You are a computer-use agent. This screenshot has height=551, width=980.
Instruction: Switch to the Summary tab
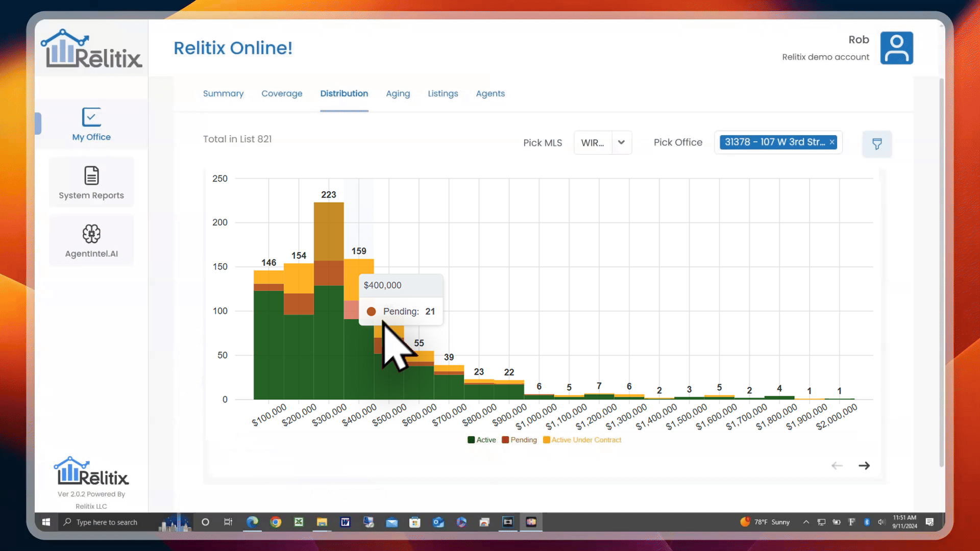[223, 93]
